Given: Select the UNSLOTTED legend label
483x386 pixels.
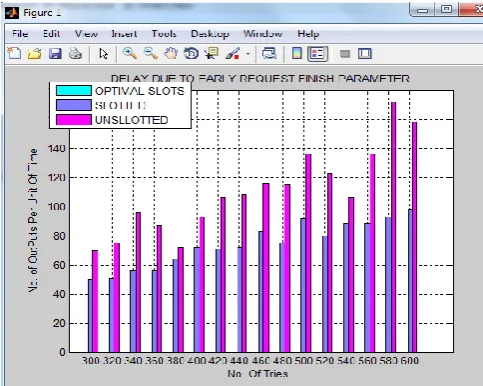Looking at the screenshot, I should pos(131,120).
